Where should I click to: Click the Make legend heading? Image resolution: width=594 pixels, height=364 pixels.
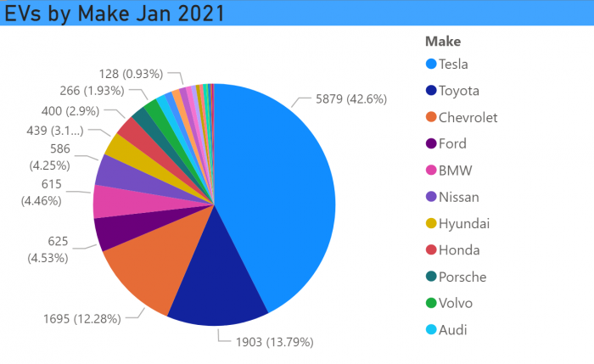(443, 42)
